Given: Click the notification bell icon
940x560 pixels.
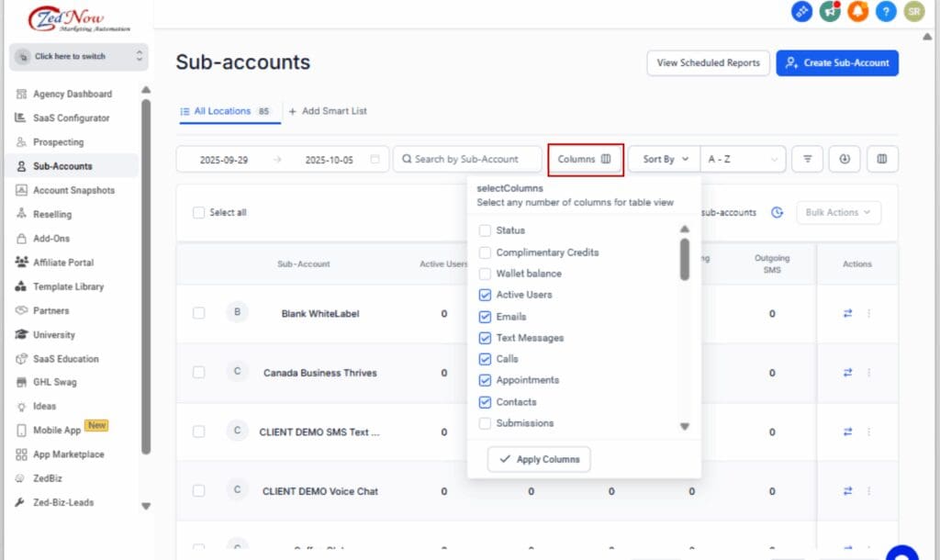Looking at the screenshot, I should coord(857,12).
